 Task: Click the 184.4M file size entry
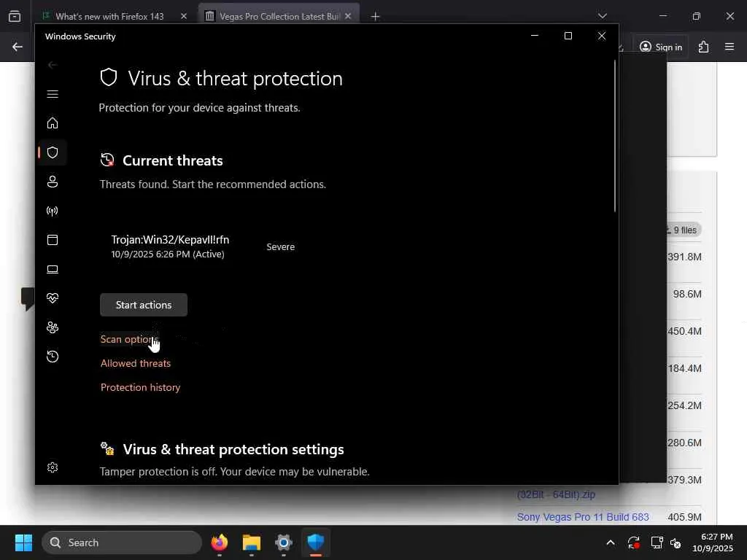point(684,368)
